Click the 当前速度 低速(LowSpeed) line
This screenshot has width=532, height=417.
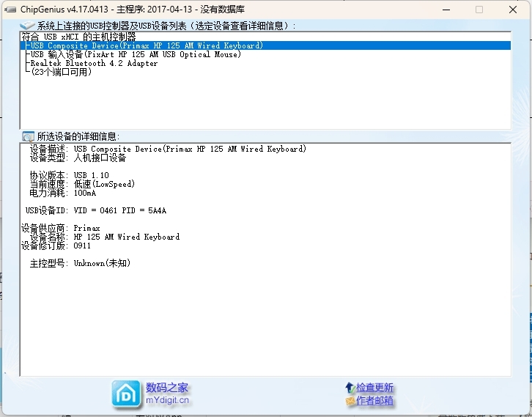point(83,184)
